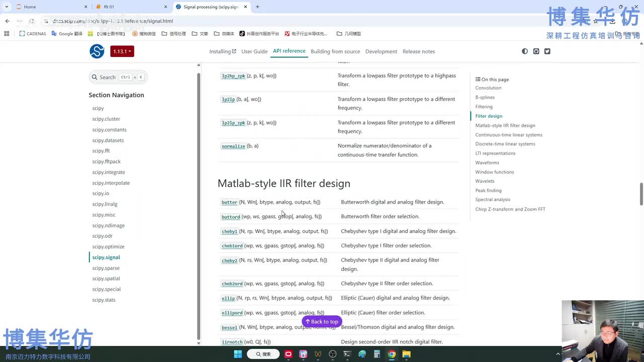Open the Release notes page
The width and height of the screenshot is (644, 362).
(x=419, y=51)
